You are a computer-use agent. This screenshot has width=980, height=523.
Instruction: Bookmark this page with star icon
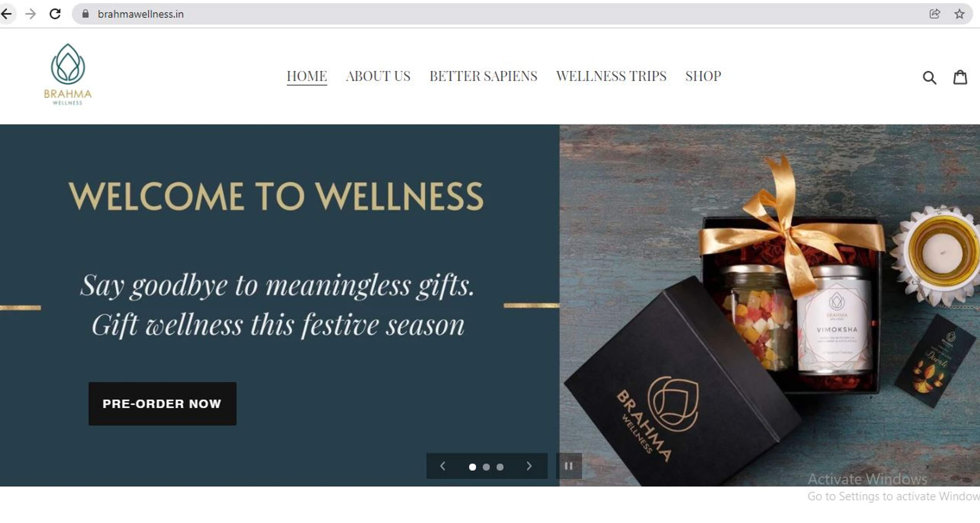(959, 14)
